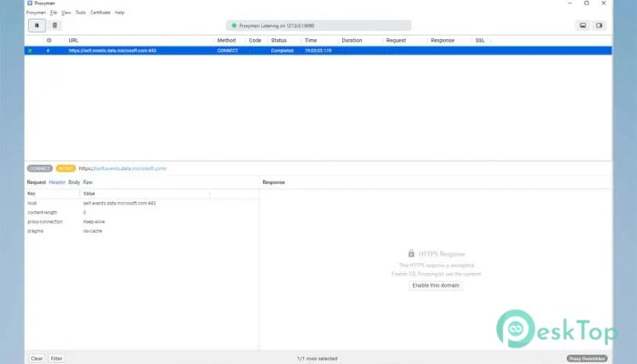Screen dimensions: 637x364
Task: Pause capturing with the pause button
Action: (37, 25)
